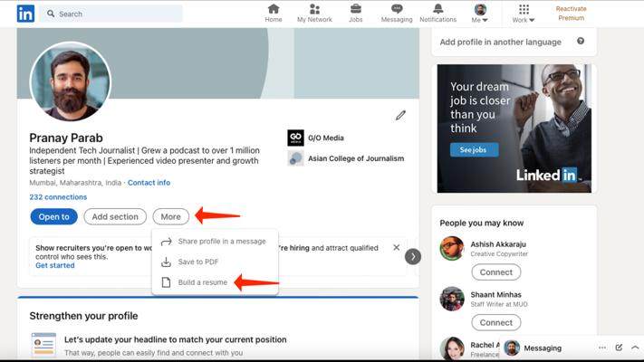Viewport: 644px width, 362px height.
Task: Go to the Jobs briefcase icon
Action: [x=356, y=10]
